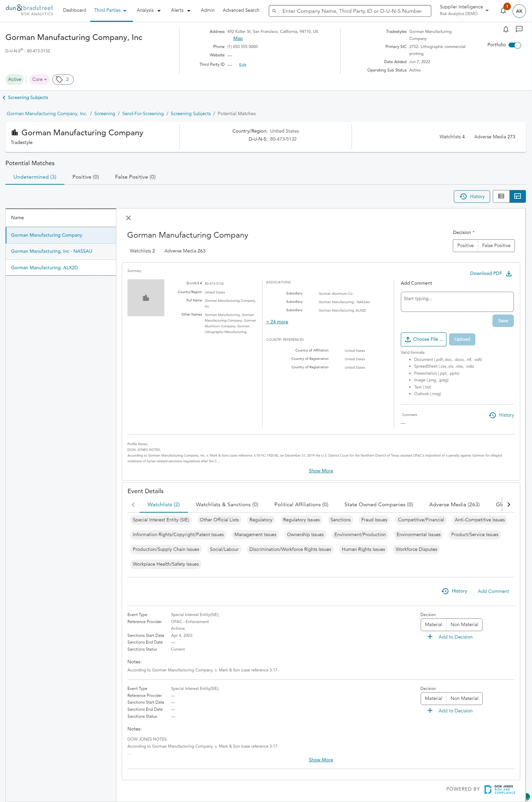Click the Upload button
Viewport: 532px width, 802px height.
pyautogui.click(x=462, y=339)
